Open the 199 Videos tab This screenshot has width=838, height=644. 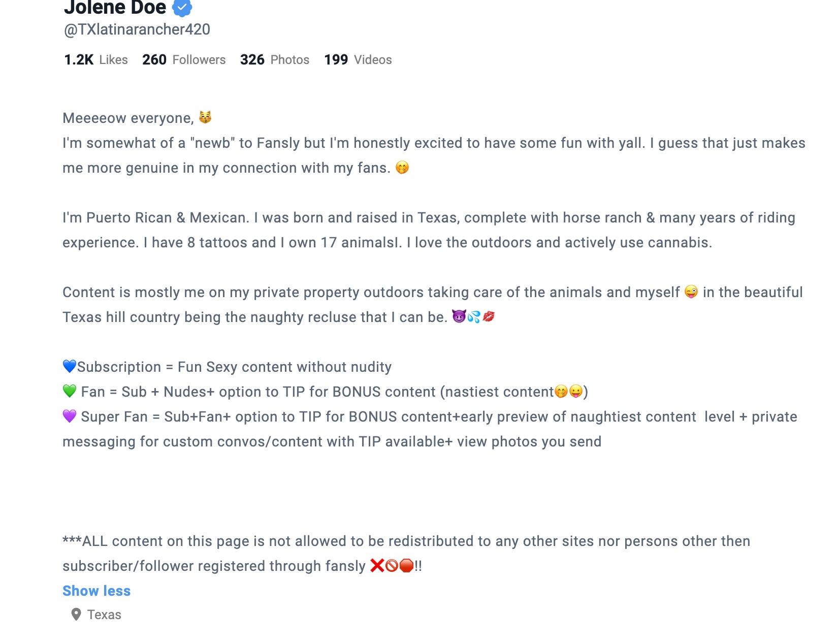(x=358, y=60)
